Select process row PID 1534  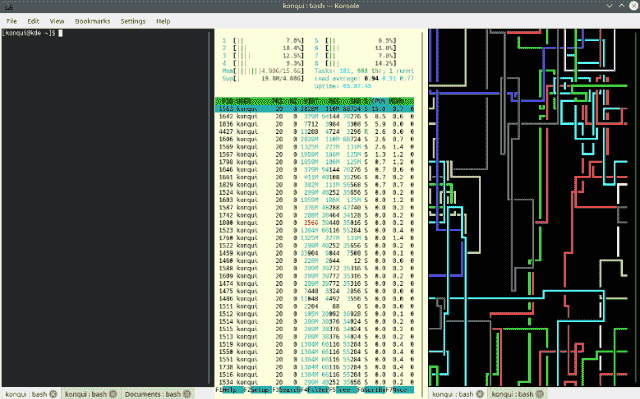(x=315, y=383)
